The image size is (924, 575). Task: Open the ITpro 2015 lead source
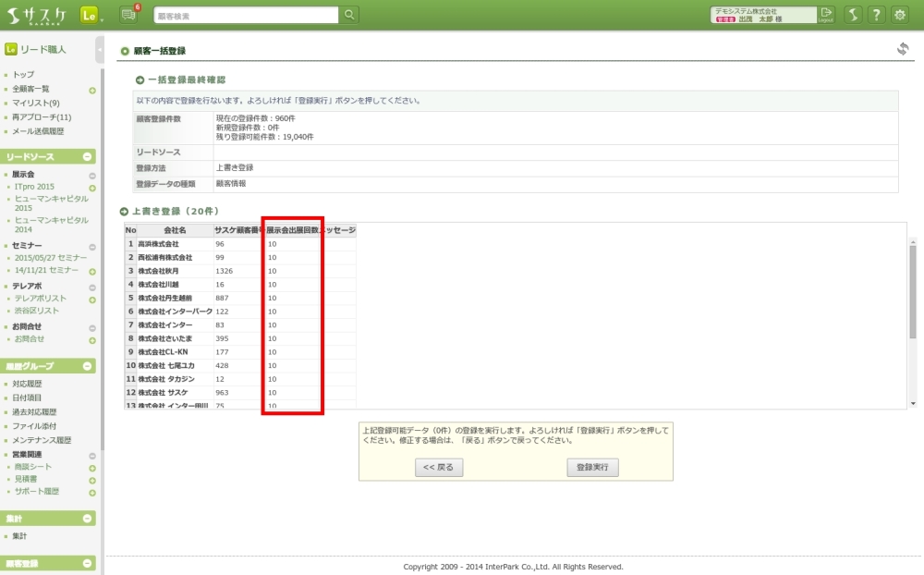pos(34,187)
